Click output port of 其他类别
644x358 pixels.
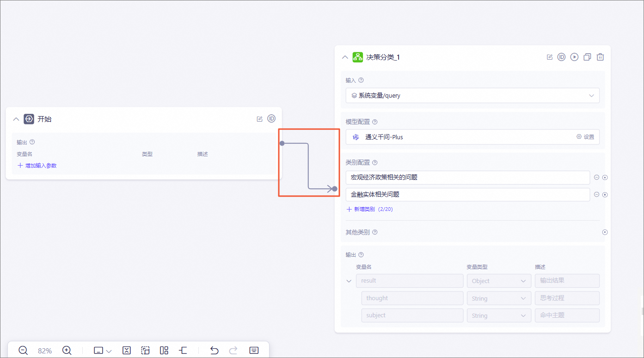tap(605, 232)
